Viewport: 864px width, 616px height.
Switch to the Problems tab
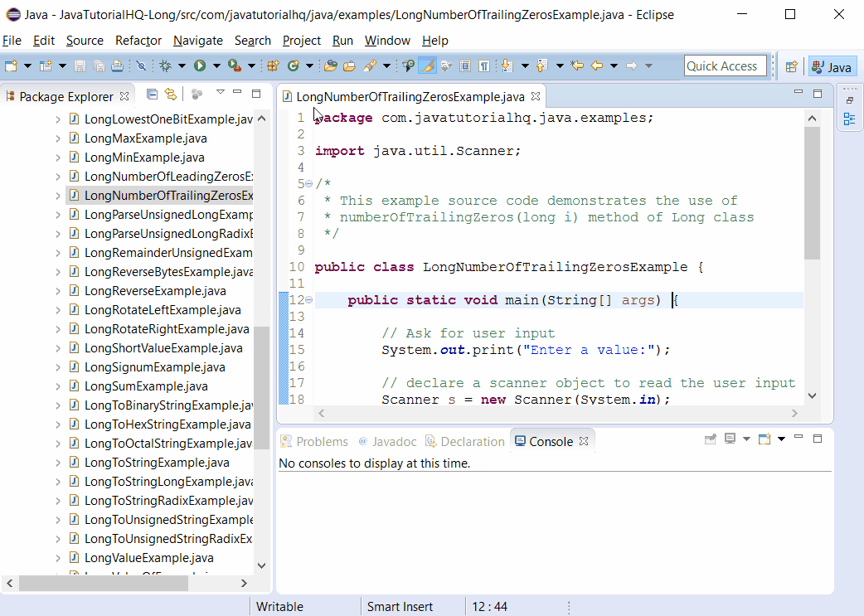click(x=314, y=442)
